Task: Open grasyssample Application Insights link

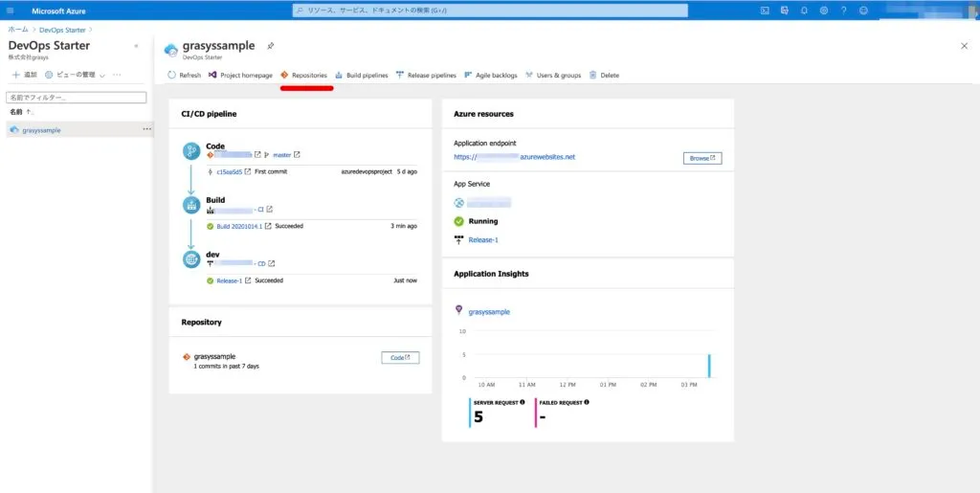Action: (x=489, y=311)
